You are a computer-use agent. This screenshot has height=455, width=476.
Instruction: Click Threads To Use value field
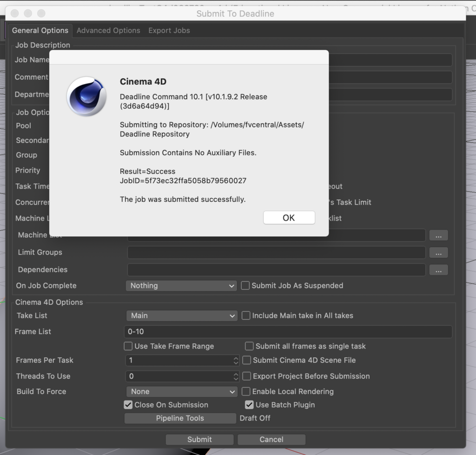tap(179, 376)
